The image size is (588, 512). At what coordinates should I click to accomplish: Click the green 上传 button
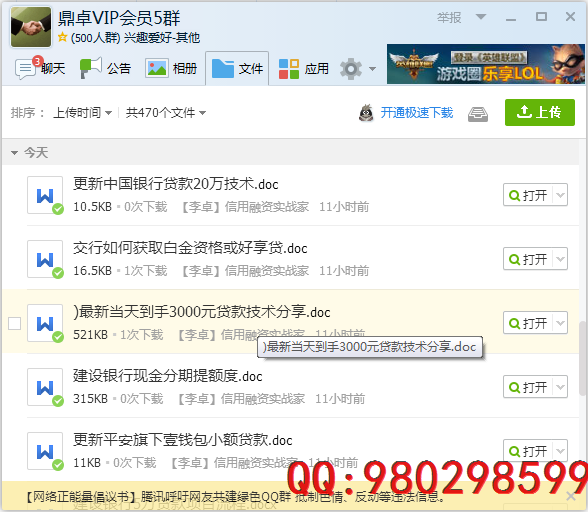pos(540,113)
